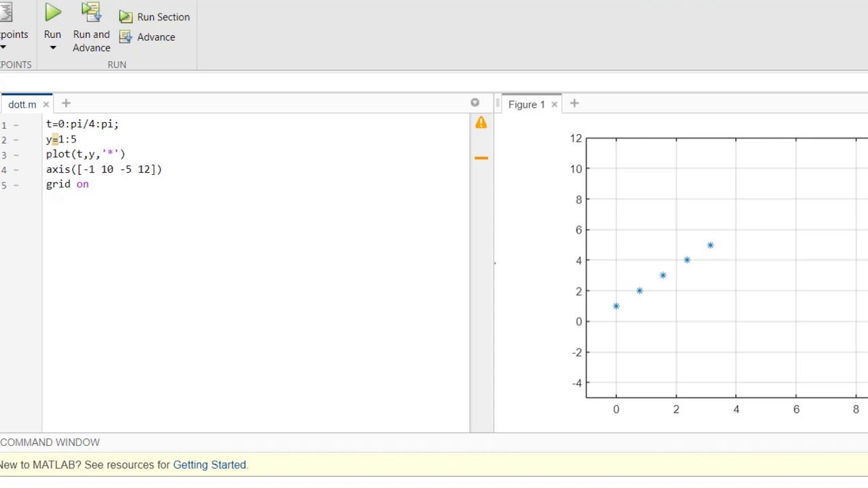This screenshot has width=868, height=488.
Task: Click the plotted data point at y=5
Action: point(710,245)
